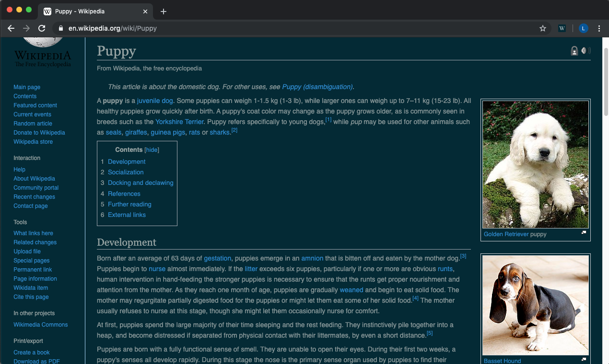Open the Random article page
The width and height of the screenshot is (609, 364).
click(x=33, y=123)
